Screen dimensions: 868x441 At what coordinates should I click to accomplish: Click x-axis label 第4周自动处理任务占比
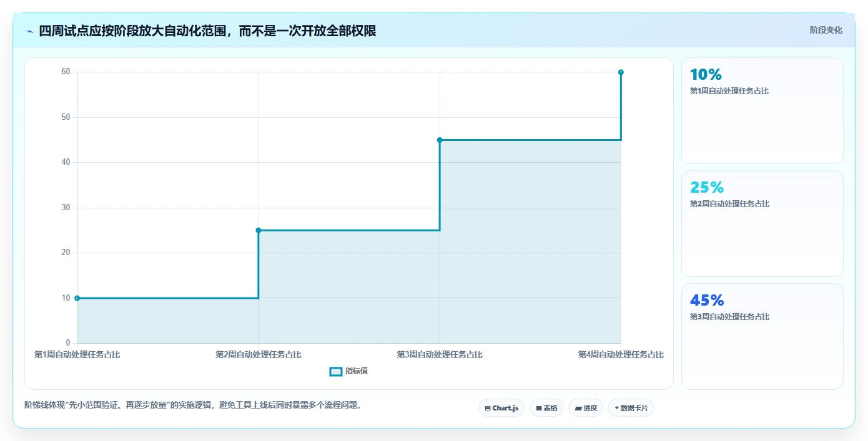pos(621,355)
